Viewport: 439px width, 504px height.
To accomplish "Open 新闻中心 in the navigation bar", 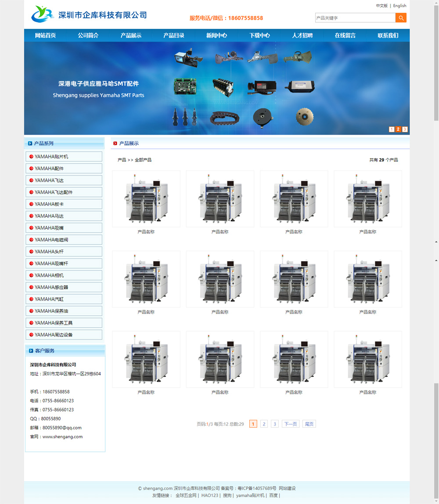I will click(216, 36).
